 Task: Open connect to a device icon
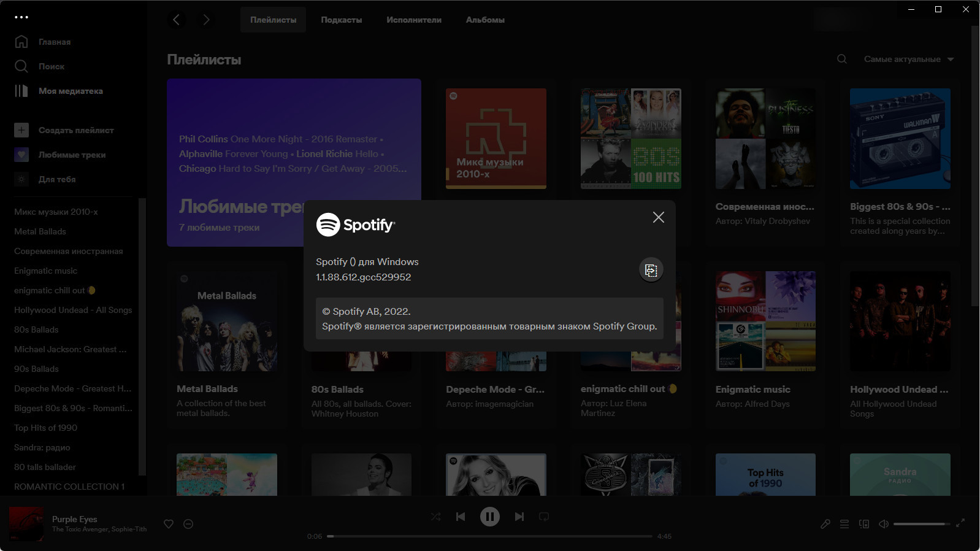point(864,524)
